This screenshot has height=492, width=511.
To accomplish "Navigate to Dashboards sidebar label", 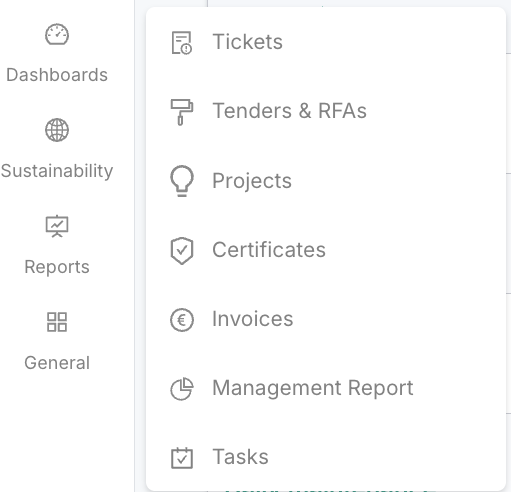I will (57, 75).
